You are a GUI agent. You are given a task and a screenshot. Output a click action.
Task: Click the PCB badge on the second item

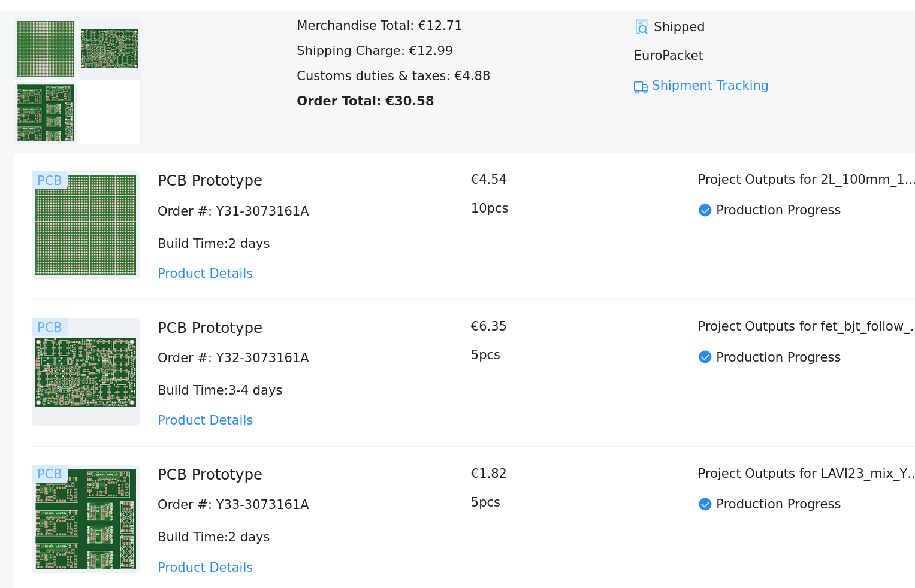49,327
